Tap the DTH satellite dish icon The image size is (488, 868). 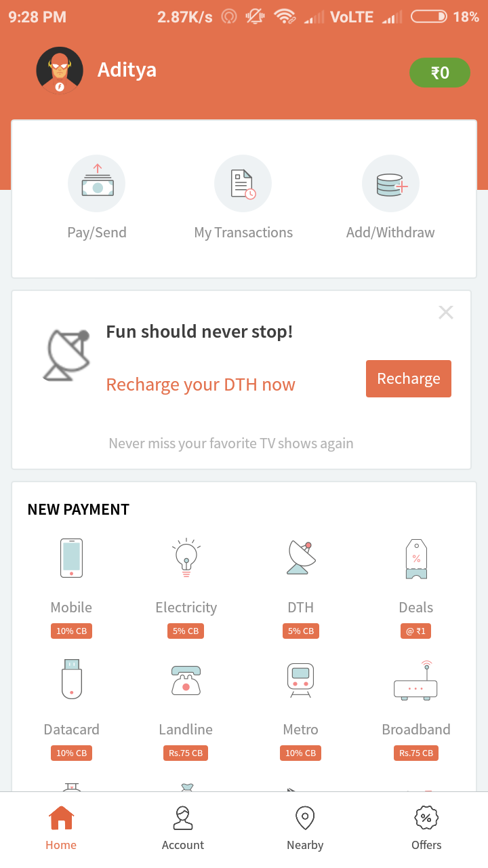(x=301, y=558)
